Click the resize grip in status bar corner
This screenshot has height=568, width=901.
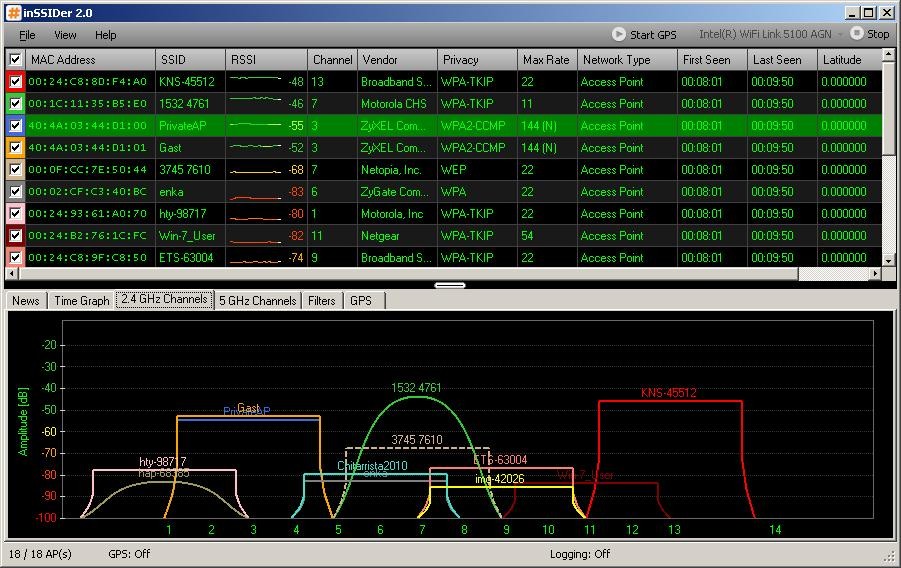[890, 556]
